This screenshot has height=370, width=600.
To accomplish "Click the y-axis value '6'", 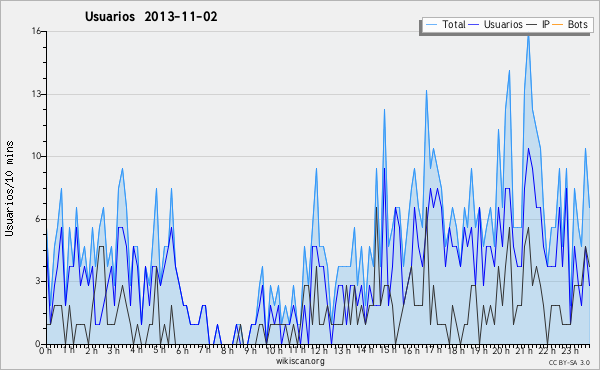I will click(38, 219).
